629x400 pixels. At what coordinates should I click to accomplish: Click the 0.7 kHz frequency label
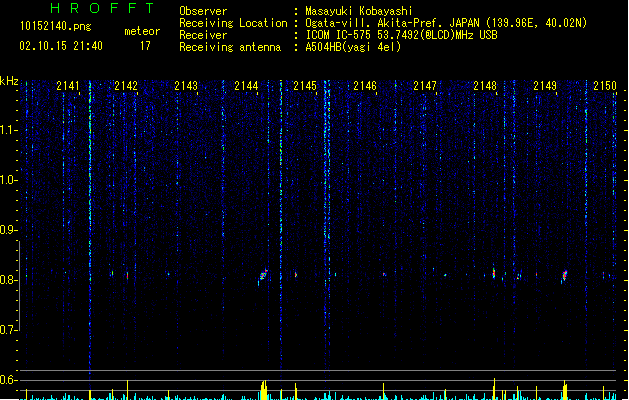(9, 330)
